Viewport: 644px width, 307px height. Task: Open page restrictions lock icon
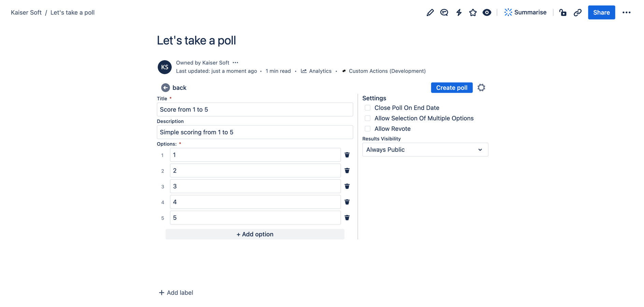tap(563, 13)
